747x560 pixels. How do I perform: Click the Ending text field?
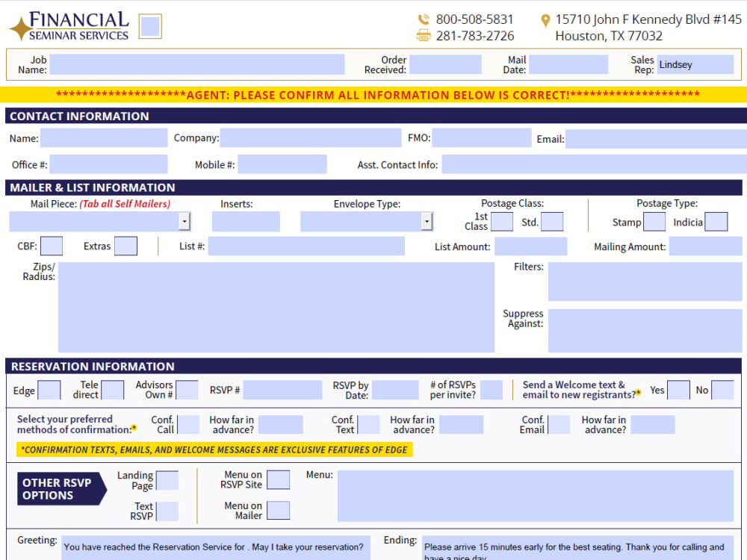click(578, 548)
